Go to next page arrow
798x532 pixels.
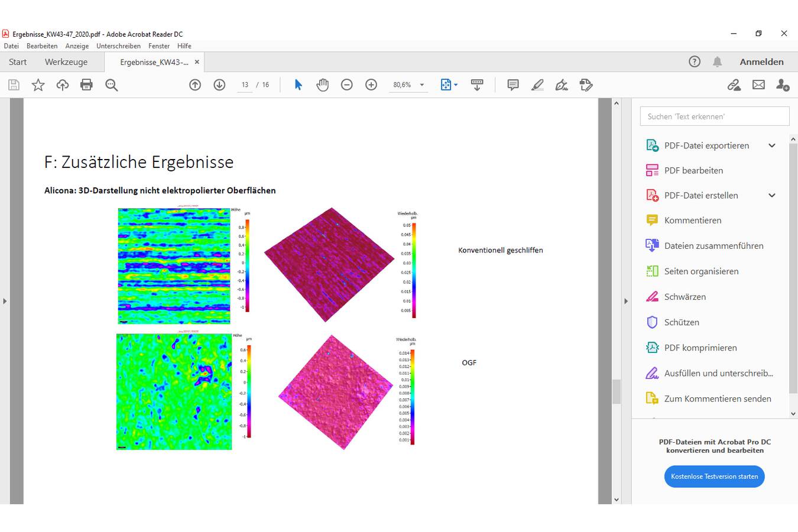pos(219,85)
